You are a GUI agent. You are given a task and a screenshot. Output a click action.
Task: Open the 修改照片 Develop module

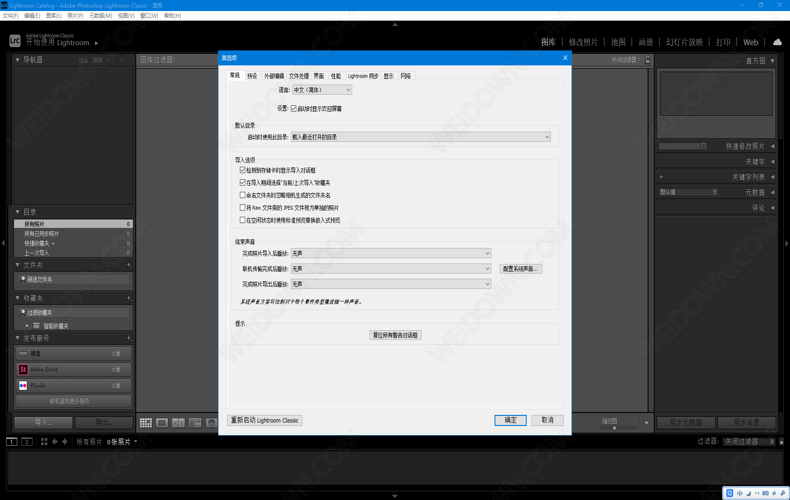(583, 42)
